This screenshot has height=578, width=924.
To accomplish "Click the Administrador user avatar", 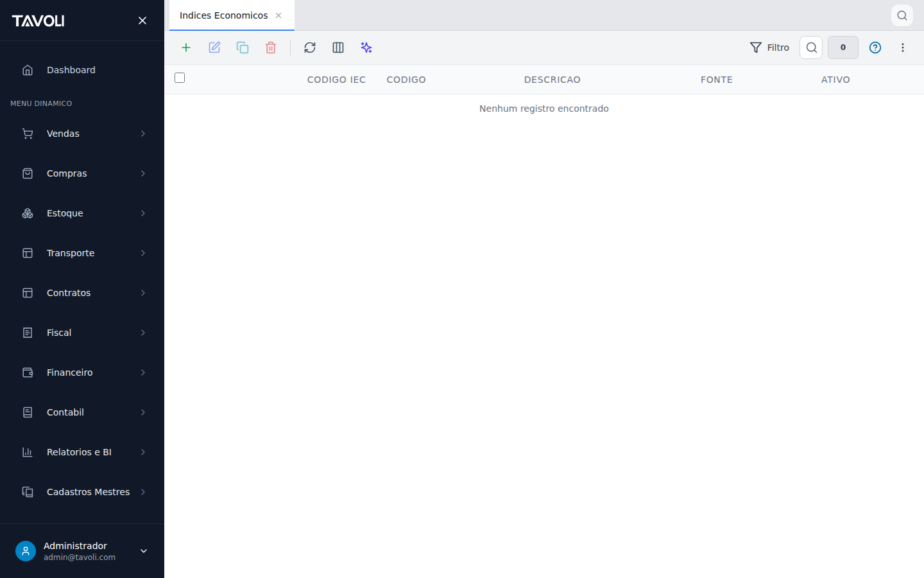I will coord(26,551).
